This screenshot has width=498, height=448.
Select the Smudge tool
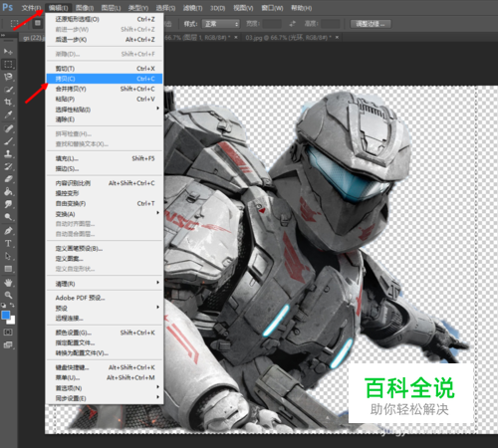(8, 204)
